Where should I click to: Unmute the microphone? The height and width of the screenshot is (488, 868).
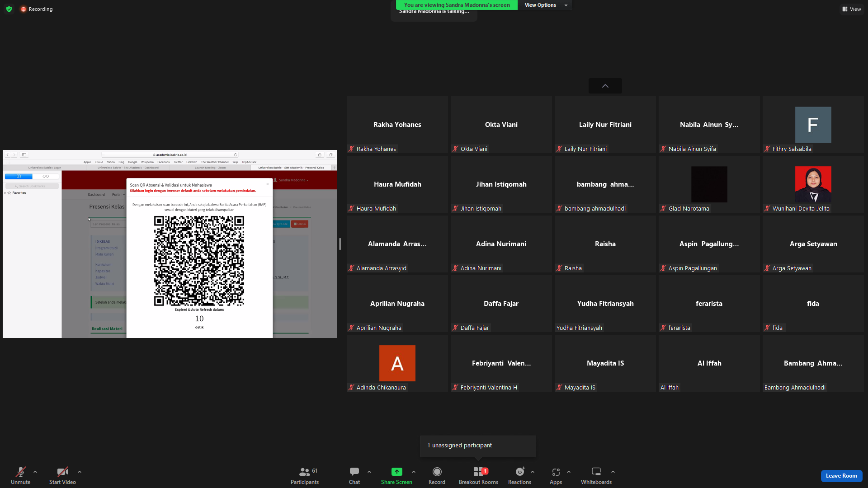pyautogui.click(x=21, y=475)
